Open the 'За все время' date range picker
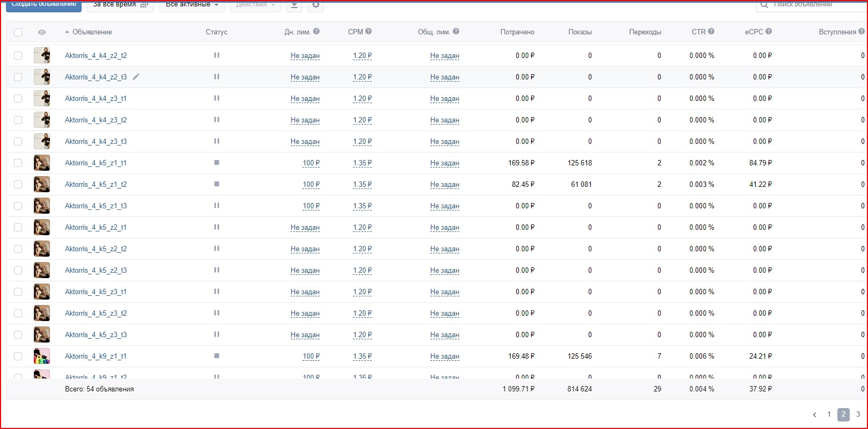Image resolution: width=868 pixels, height=429 pixels. pyautogui.click(x=120, y=5)
